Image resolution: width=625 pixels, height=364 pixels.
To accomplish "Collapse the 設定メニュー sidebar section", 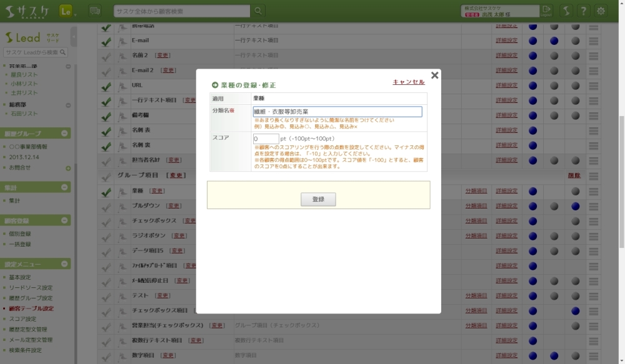I will pyautogui.click(x=64, y=264).
